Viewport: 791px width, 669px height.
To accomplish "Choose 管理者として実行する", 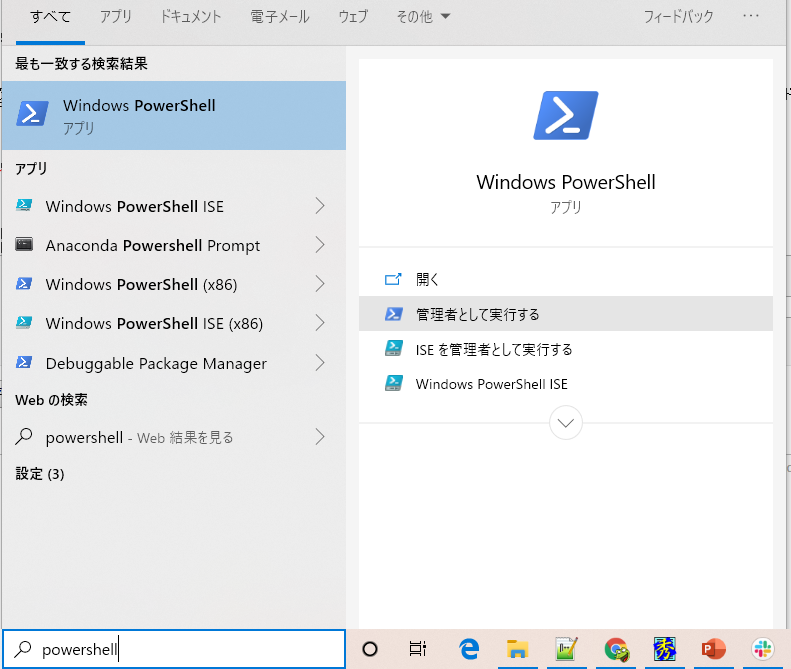I will pos(566,314).
